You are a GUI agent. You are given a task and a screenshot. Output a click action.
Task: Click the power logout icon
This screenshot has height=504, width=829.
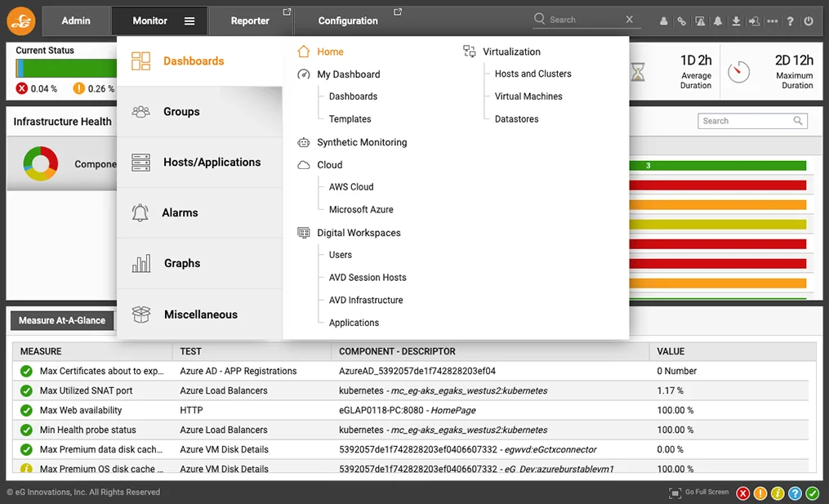tap(809, 21)
